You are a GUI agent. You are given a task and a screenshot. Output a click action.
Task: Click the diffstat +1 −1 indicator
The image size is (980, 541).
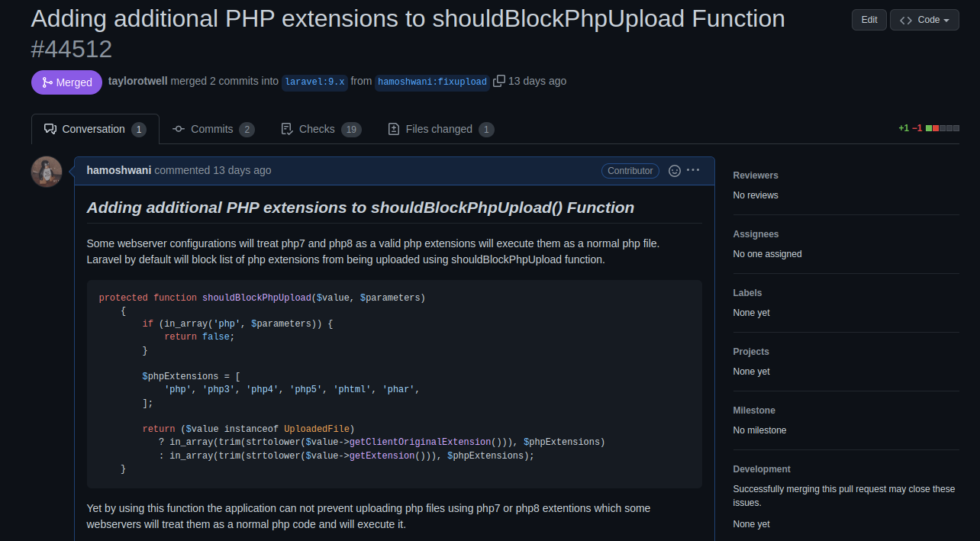click(x=929, y=128)
